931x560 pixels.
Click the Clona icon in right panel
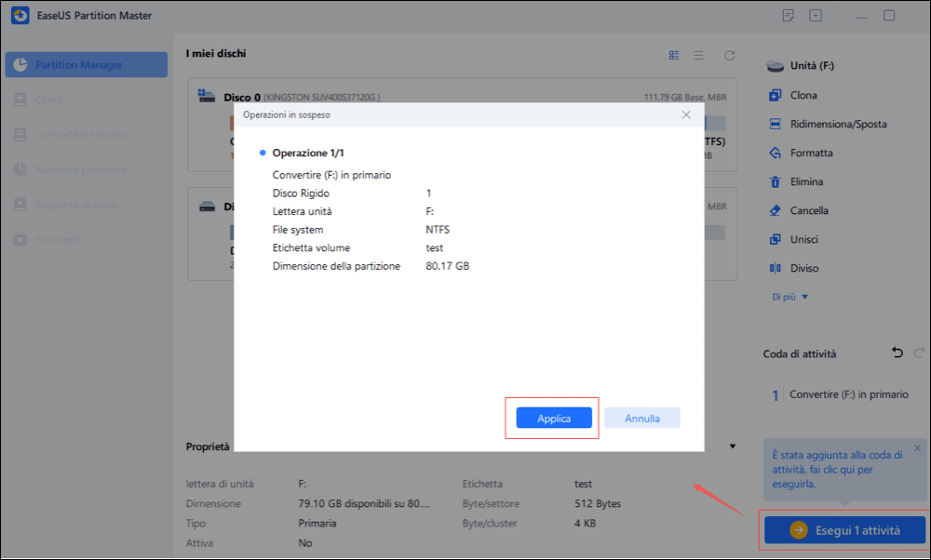tap(775, 95)
